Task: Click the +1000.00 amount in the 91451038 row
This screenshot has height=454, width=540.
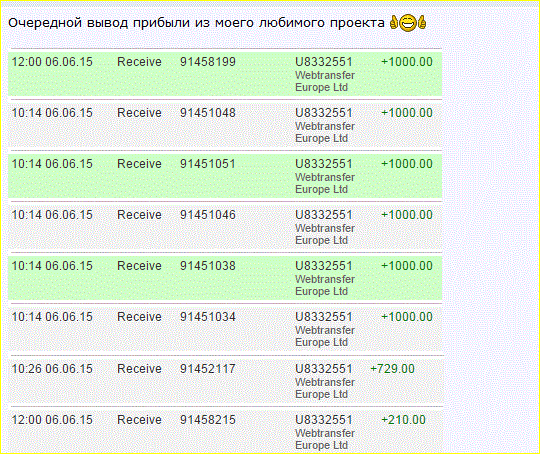Action: coord(407,266)
